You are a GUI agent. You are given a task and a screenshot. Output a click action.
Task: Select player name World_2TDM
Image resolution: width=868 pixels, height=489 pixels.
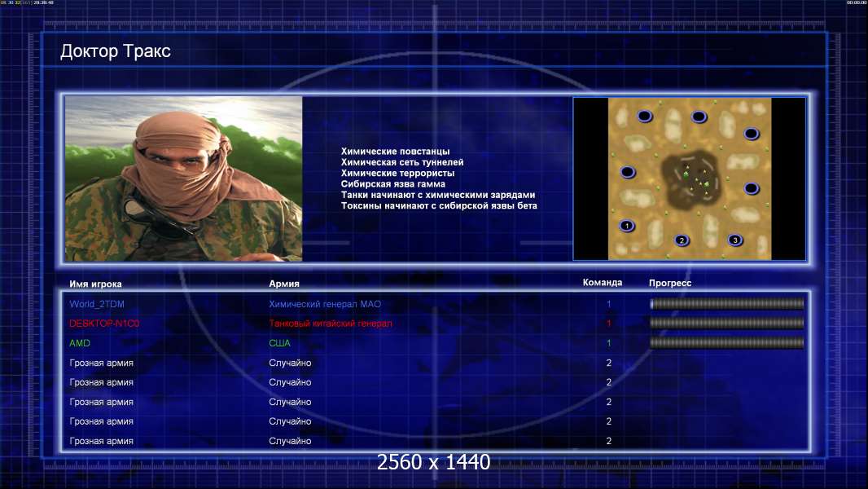tap(97, 304)
